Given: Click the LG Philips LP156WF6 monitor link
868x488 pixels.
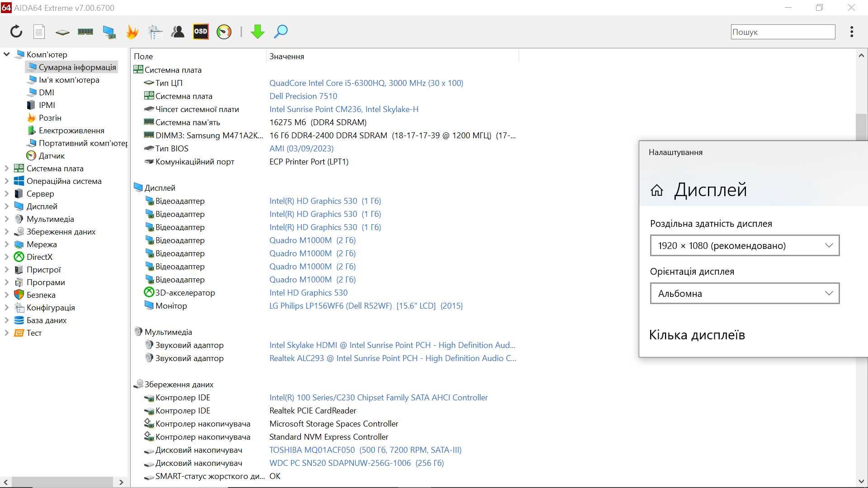Looking at the screenshot, I should pyautogui.click(x=366, y=305).
